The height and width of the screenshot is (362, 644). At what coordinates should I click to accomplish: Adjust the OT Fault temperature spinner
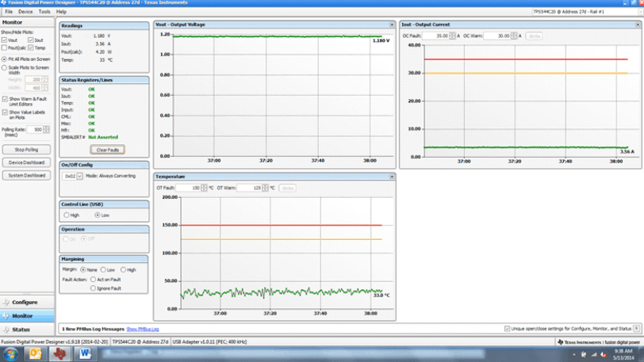coord(204,188)
